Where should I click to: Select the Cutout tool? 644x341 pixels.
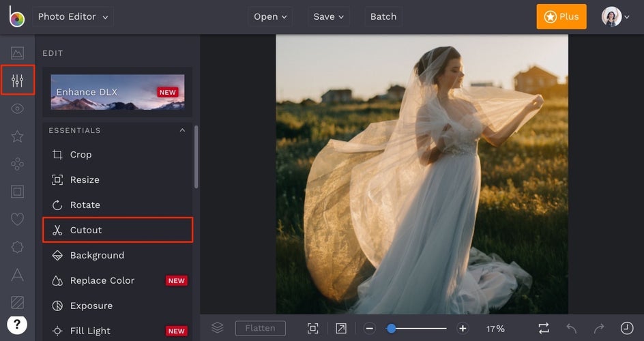coord(117,230)
